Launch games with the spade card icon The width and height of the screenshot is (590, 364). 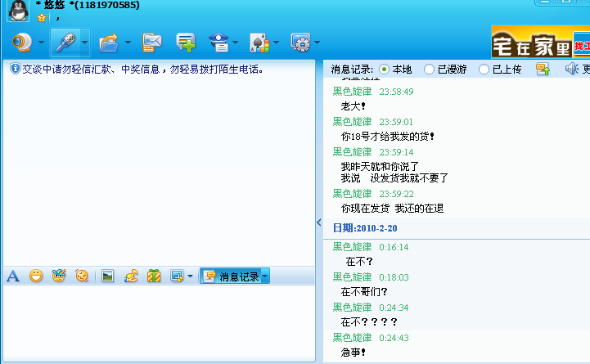tap(259, 42)
